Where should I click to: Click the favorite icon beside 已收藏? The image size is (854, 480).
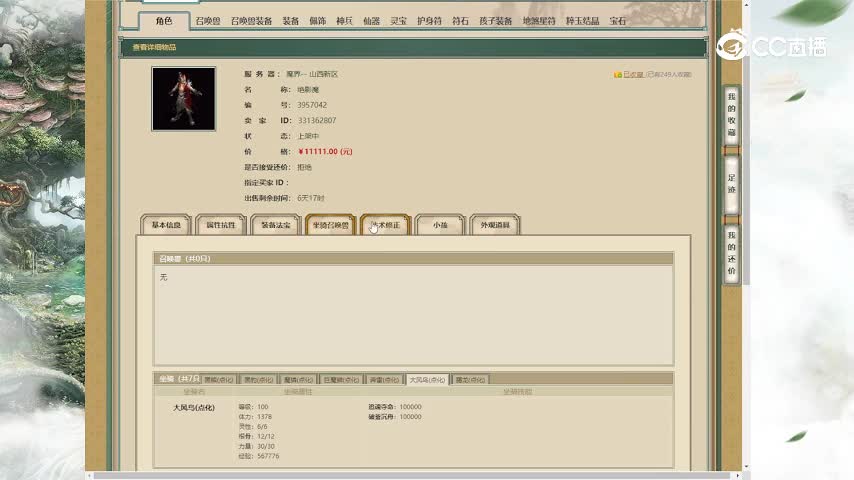[x=618, y=75]
